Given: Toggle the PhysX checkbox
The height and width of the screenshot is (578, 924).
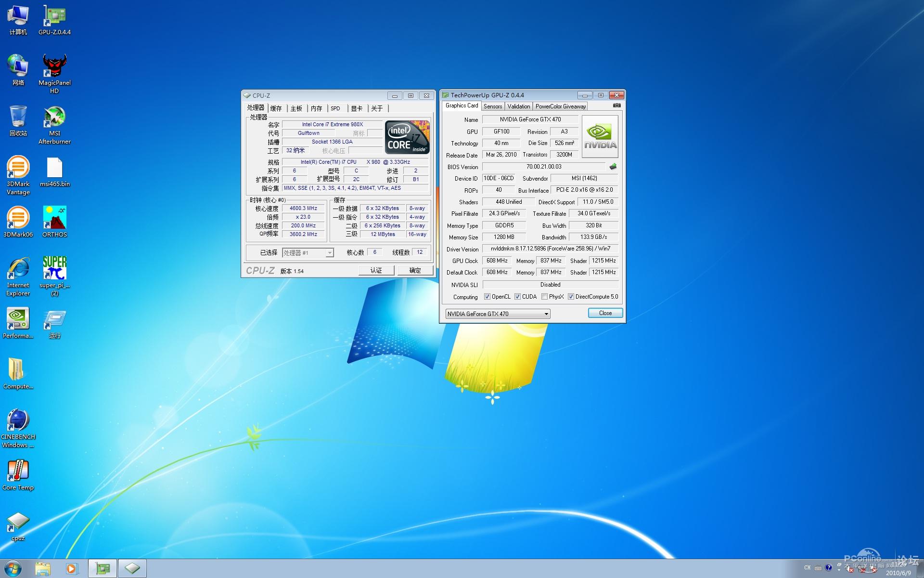Looking at the screenshot, I should [x=544, y=297].
